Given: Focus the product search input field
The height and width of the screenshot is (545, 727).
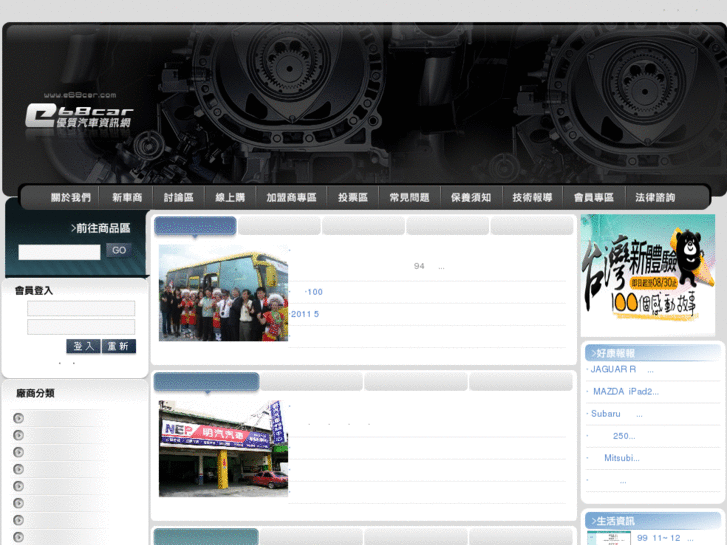Looking at the screenshot, I should click(x=59, y=252).
